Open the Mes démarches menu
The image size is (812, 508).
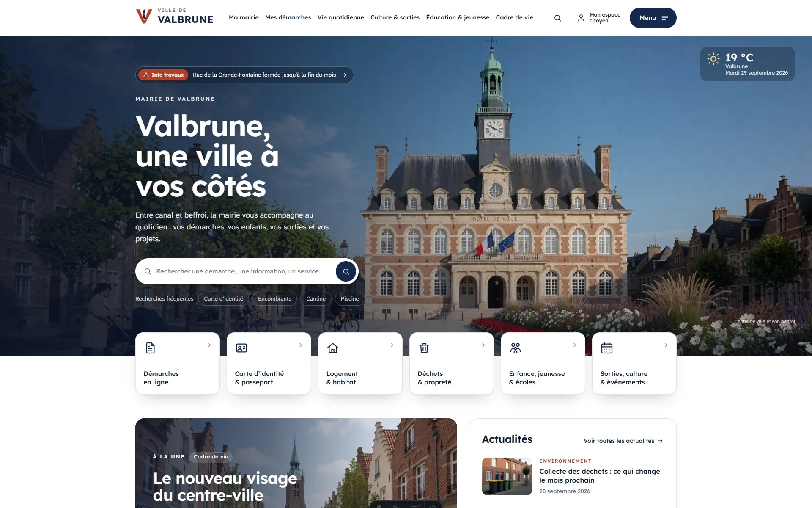click(x=288, y=17)
